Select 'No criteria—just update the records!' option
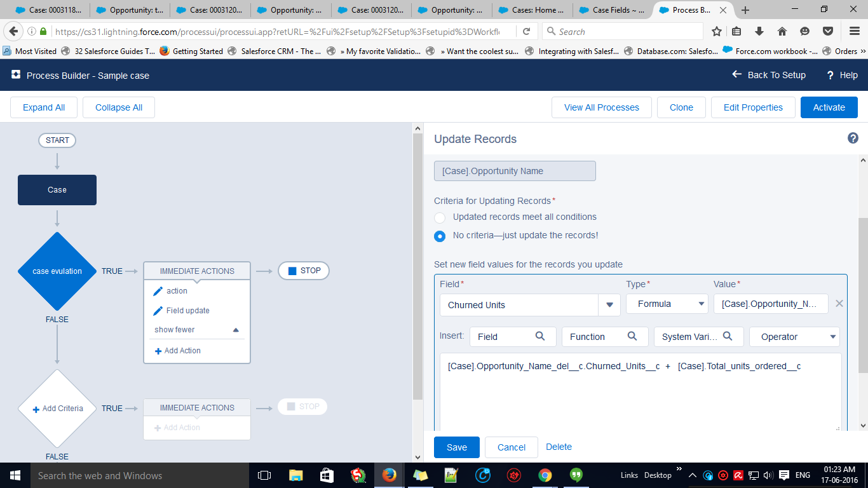The image size is (868, 488). click(440, 236)
